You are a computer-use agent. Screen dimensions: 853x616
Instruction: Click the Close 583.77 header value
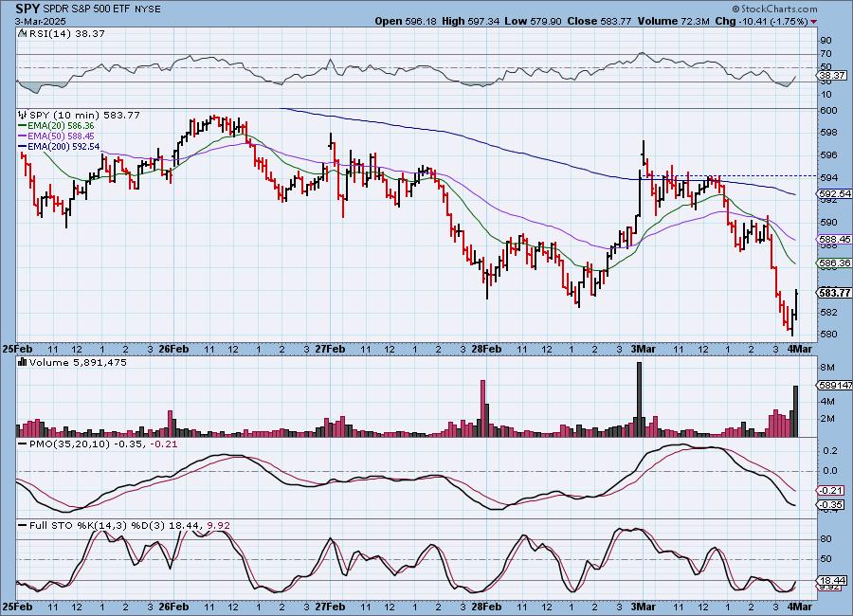599,21
